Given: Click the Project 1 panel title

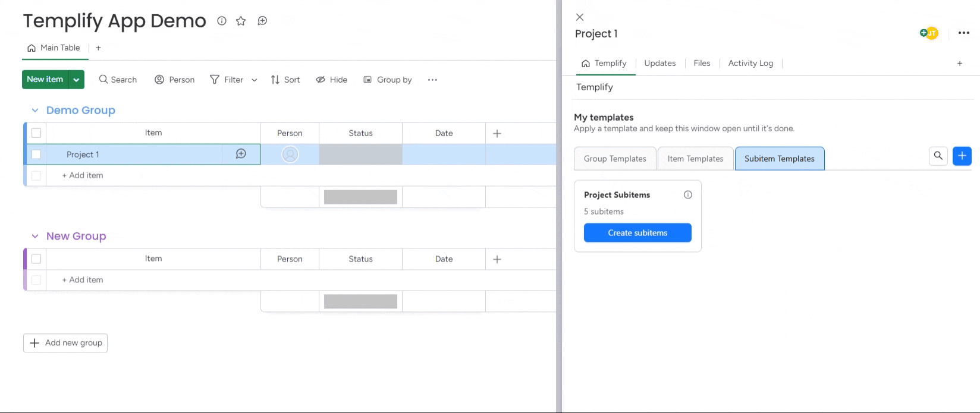Looking at the screenshot, I should point(596,34).
